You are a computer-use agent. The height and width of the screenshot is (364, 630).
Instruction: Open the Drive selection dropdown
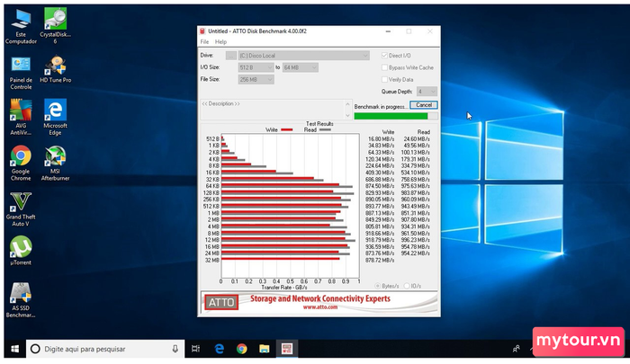pos(304,56)
